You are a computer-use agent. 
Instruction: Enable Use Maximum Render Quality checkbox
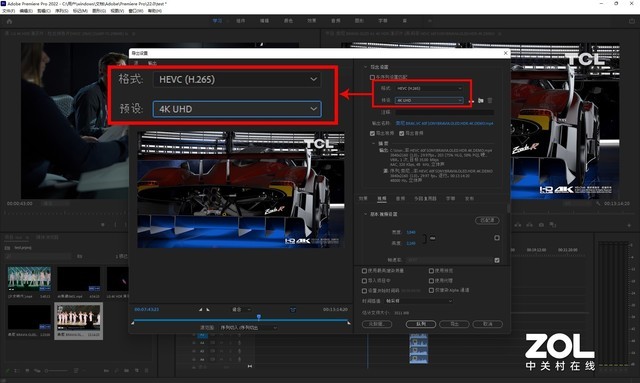pyautogui.click(x=364, y=271)
